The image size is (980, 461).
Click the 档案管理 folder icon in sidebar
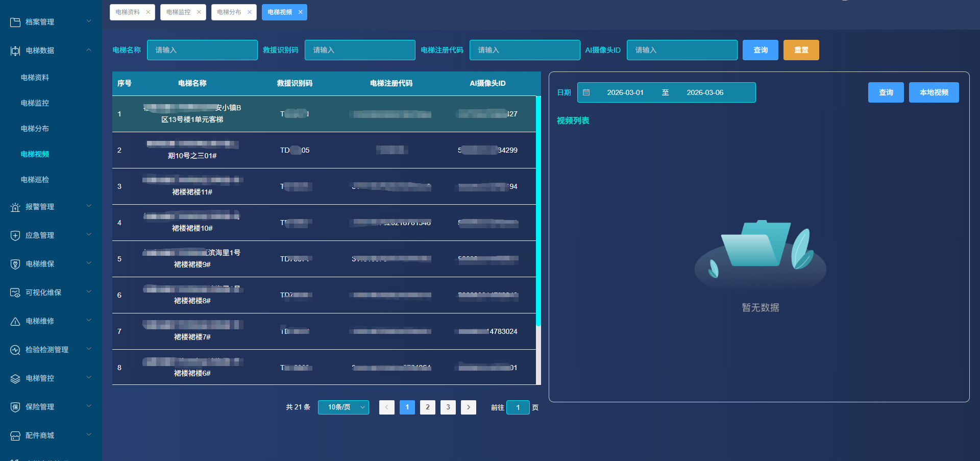(15, 22)
